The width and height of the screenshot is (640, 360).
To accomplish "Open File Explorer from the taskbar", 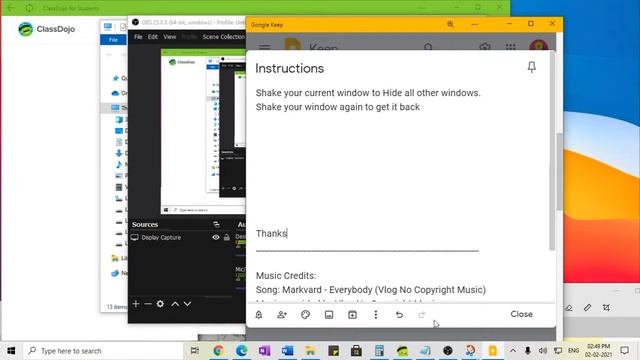I will (310, 351).
